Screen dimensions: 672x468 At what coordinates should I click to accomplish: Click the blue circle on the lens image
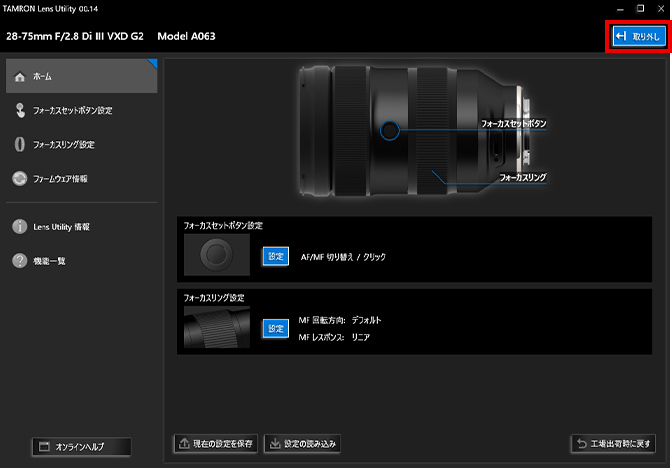(x=390, y=130)
